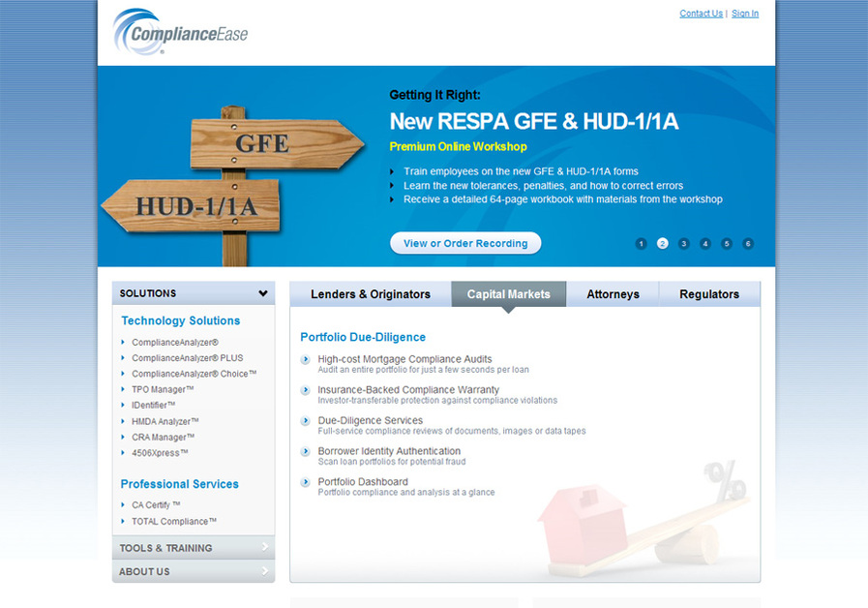Image resolution: width=868 pixels, height=608 pixels.
Task: Click bullet arrow beside HMDA Analyzer
Action: click(123, 421)
